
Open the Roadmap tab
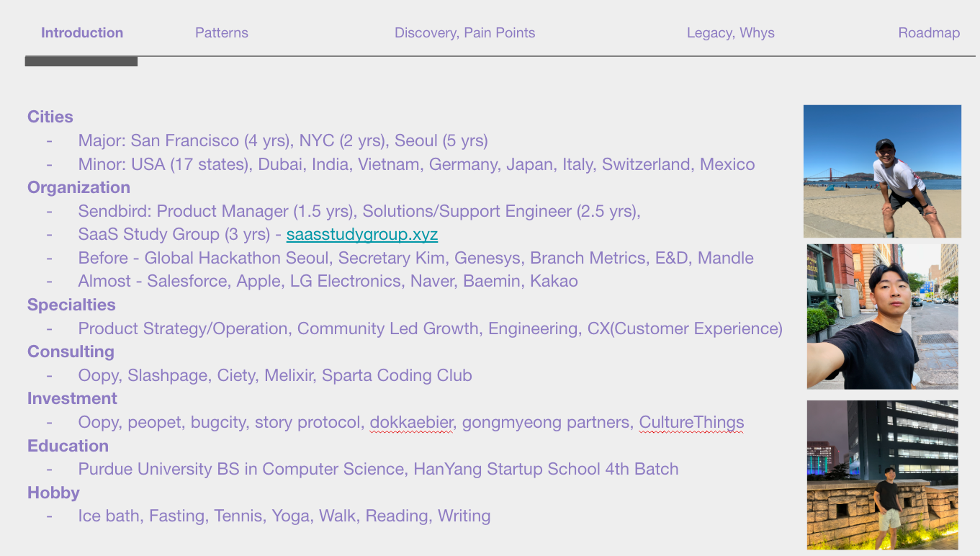point(929,32)
